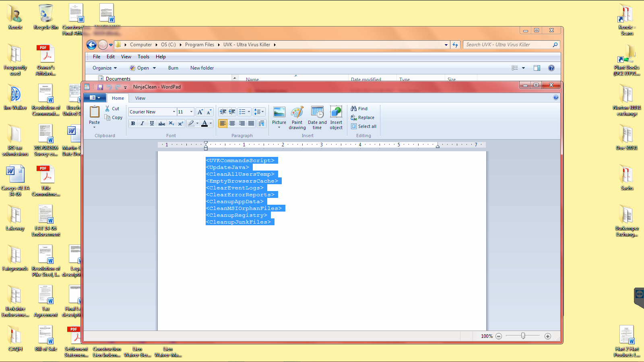Select the Lakeway desktop folder
This screenshot has height=362, width=644.
[x=15, y=218]
